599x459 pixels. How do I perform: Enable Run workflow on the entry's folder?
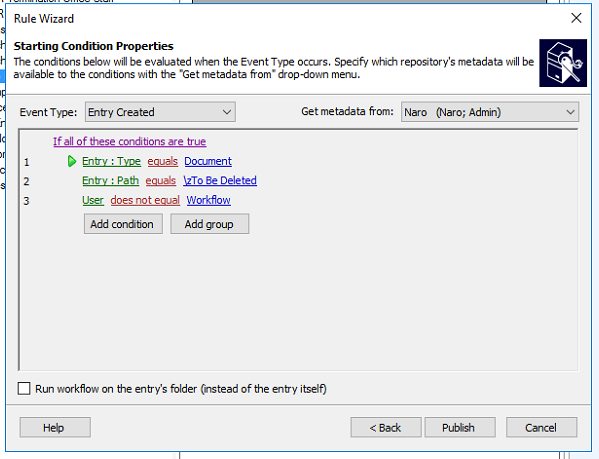click(x=24, y=389)
